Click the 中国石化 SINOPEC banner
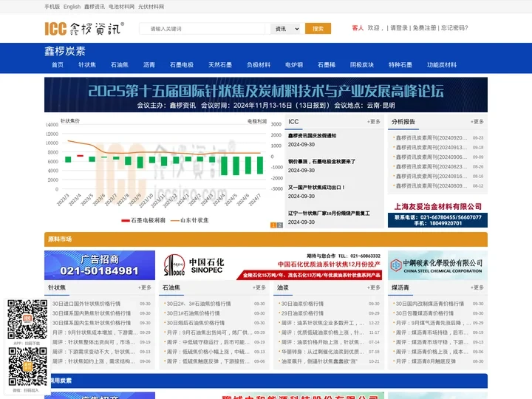 pos(271,265)
